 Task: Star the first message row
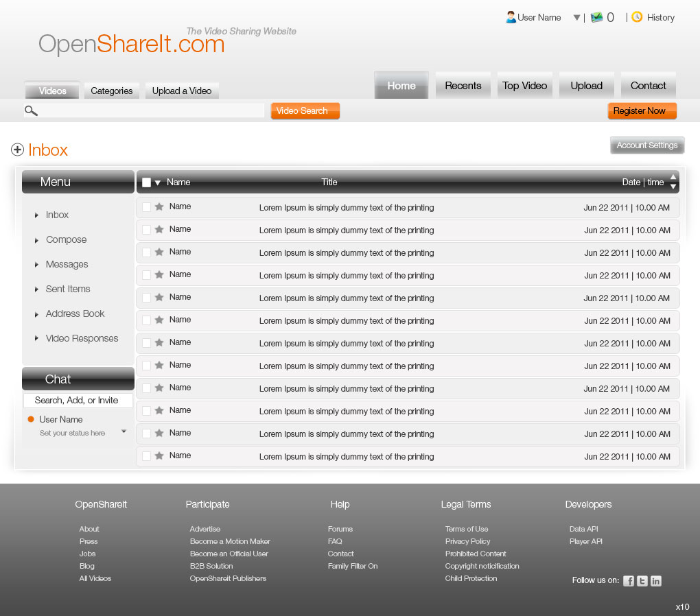click(159, 206)
